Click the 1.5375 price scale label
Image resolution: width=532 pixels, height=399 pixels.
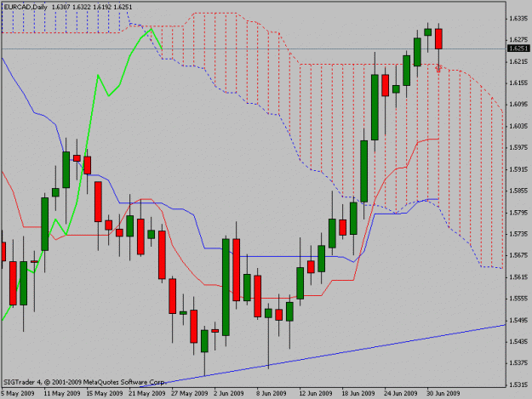coord(518,363)
